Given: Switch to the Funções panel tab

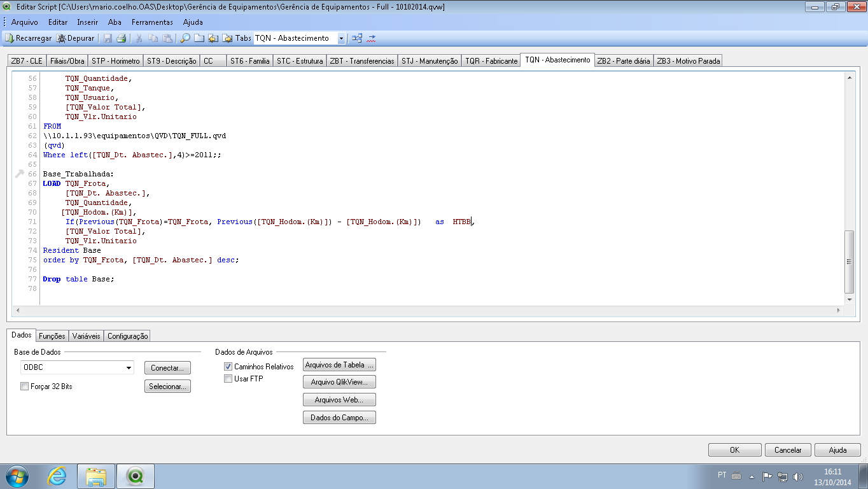Looking at the screenshot, I should (x=52, y=336).
